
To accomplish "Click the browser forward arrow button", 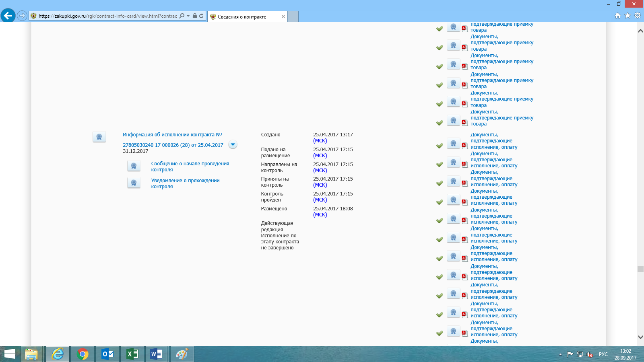I will [x=22, y=16].
